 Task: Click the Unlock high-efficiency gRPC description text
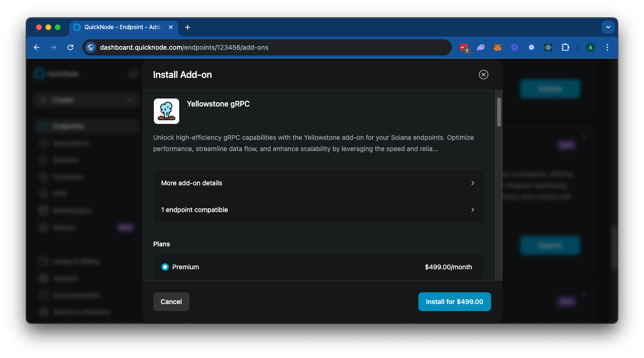tap(313, 143)
